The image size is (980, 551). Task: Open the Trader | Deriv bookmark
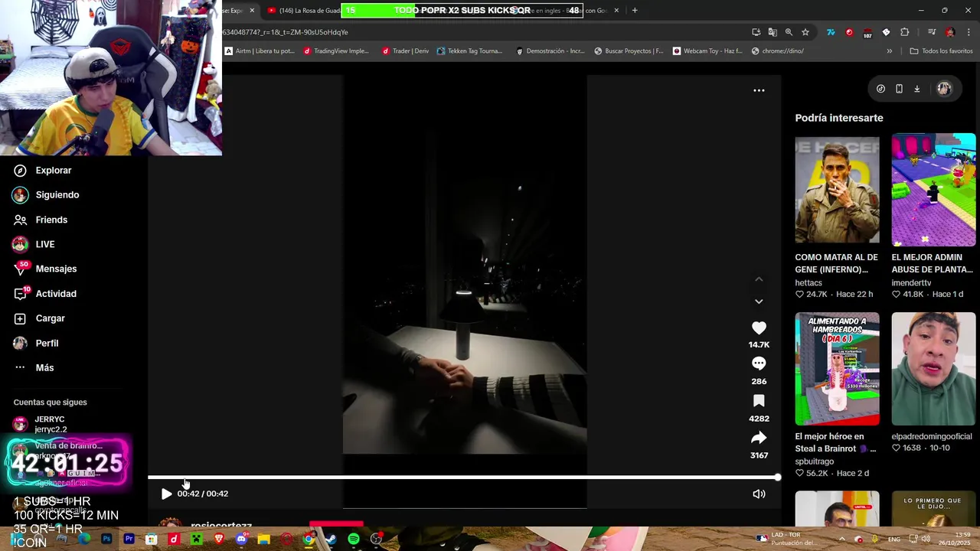click(405, 51)
